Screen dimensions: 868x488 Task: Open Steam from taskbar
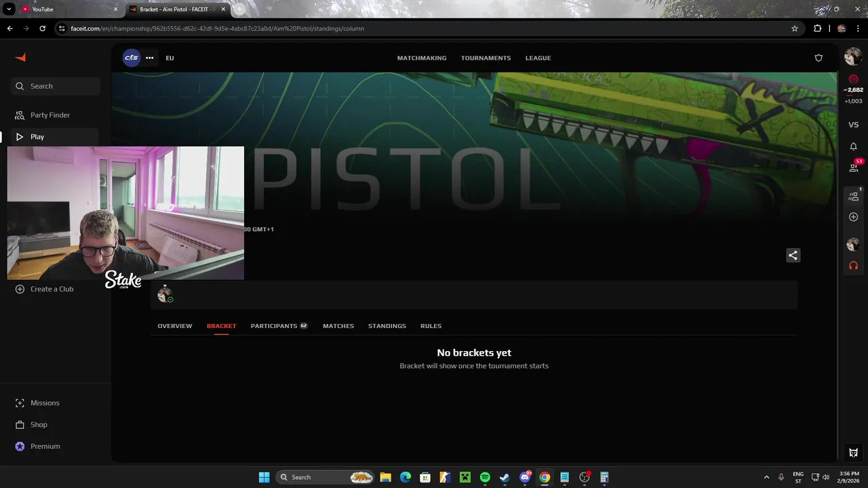(505, 477)
